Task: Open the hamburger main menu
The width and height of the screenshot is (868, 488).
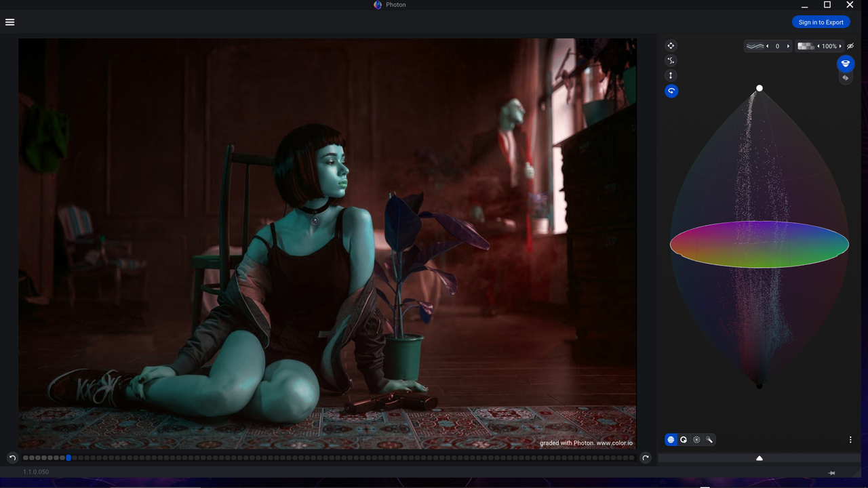Action: 9,22
